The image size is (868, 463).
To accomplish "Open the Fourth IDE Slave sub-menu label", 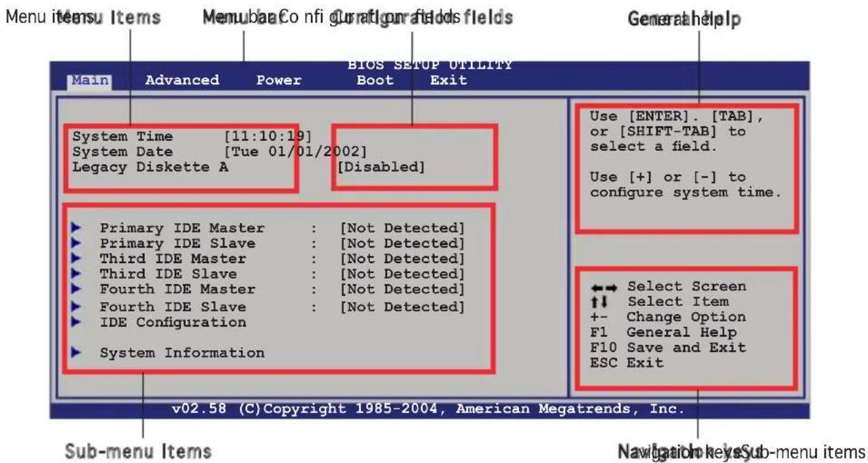I will pyautogui.click(x=173, y=306).
